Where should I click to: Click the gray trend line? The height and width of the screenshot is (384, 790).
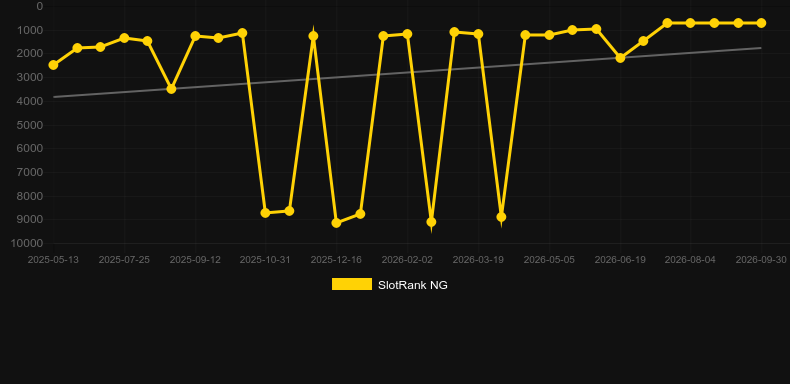[407, 72]
